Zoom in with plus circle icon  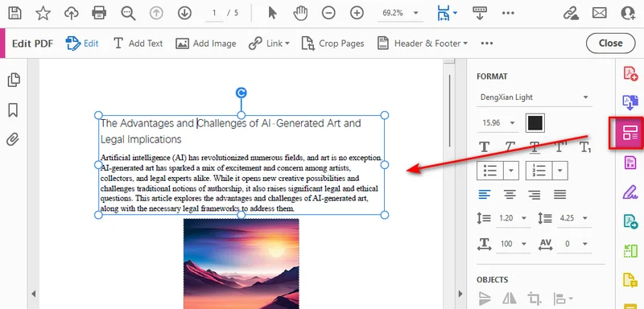(357, 13)
